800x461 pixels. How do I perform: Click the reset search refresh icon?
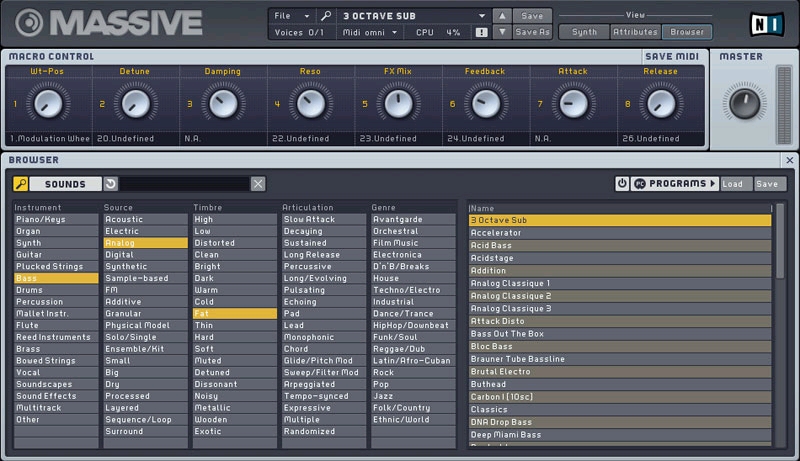[x=111, y=184]
